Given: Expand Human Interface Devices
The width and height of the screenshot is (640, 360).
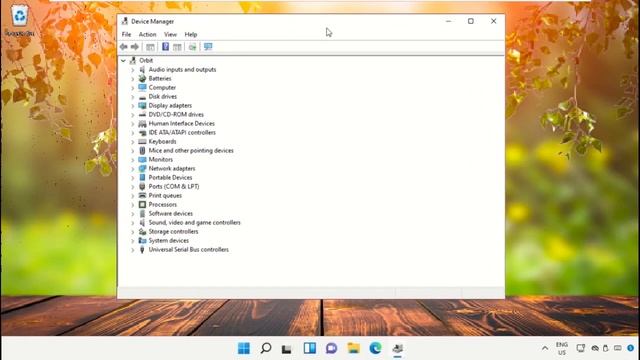Looking at the screenshot, I should pyautogui.click(x=133, y=124).
